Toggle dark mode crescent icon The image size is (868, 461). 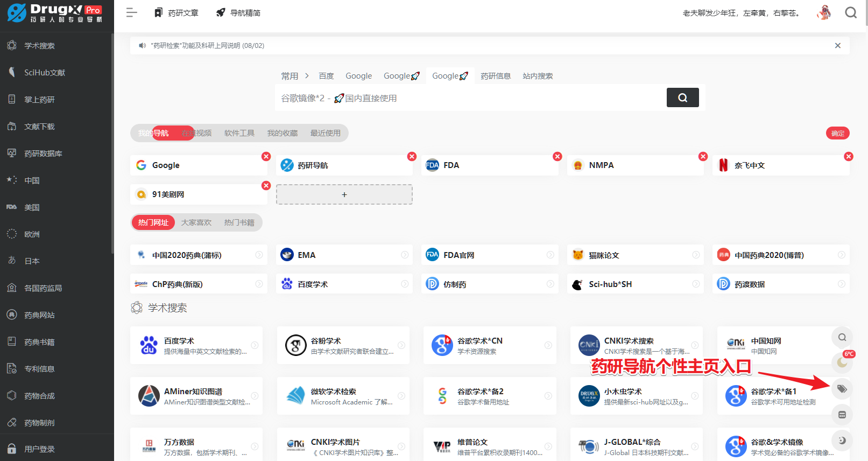point(842,441)
